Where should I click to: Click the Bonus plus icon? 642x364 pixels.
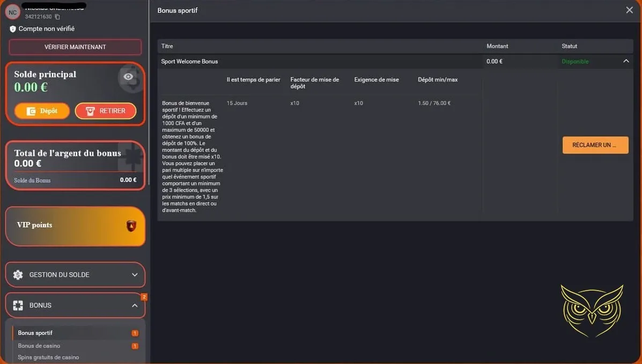(18, 306)
